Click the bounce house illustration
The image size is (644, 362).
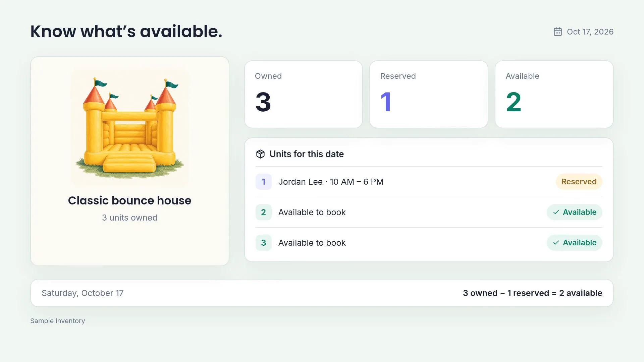130,127
